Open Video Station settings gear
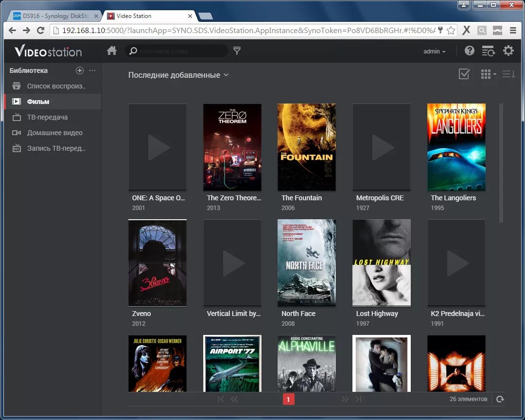 click(x=508, y=51)
